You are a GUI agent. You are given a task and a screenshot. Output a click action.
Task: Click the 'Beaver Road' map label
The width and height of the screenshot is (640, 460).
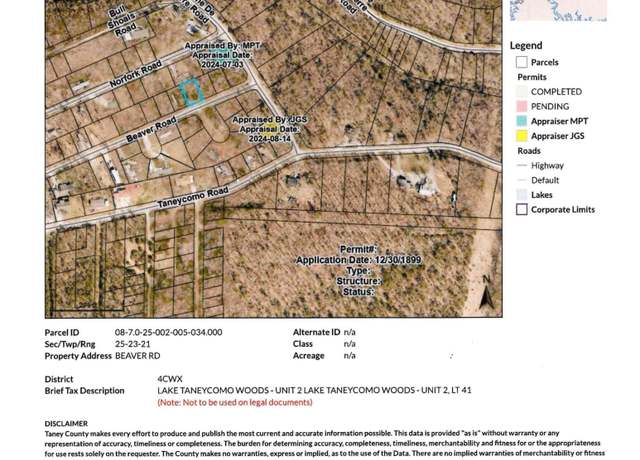[151, 129]
